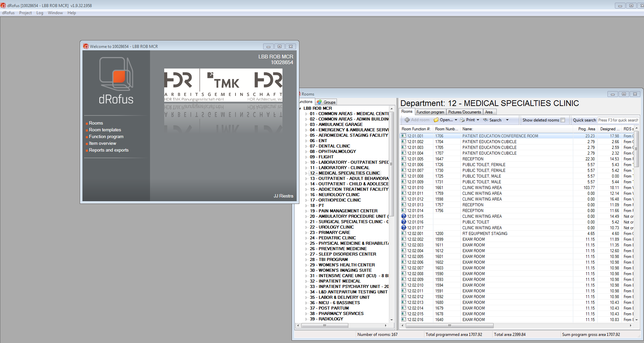Click the tree panel scroll-down arrow
The image size is (644, 343).
(392, 320)
